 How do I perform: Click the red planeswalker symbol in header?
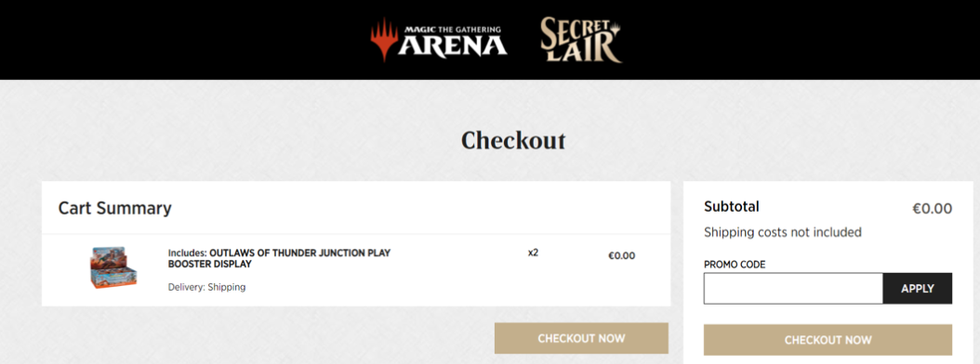tap(384, 40)
